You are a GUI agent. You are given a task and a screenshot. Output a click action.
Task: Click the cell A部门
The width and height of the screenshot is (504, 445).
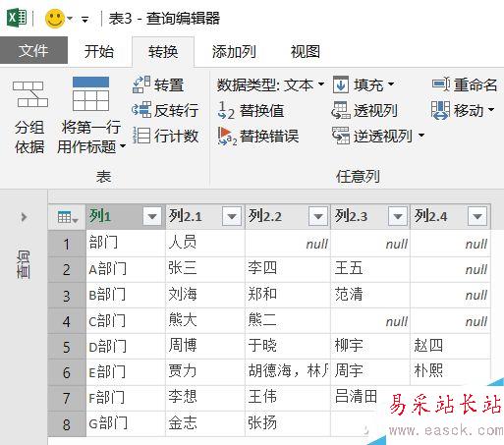pyautogui.click(x=126, y=269)
